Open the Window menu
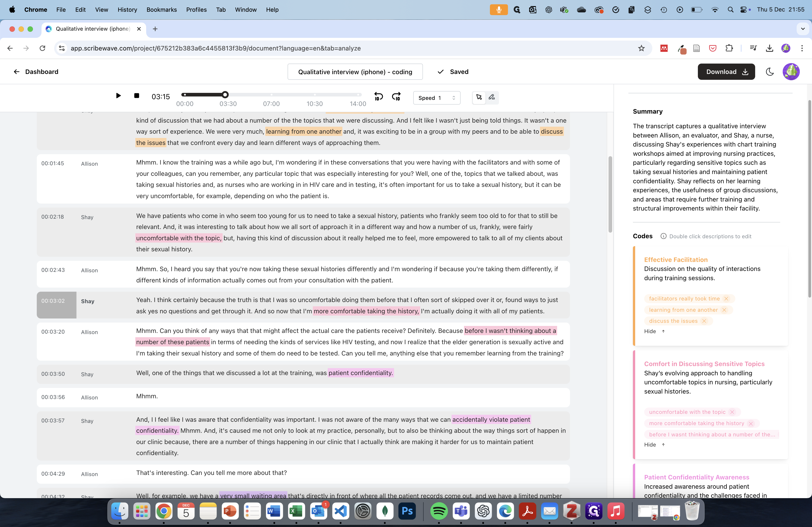 pyautogui.click(x=245, y=9)
